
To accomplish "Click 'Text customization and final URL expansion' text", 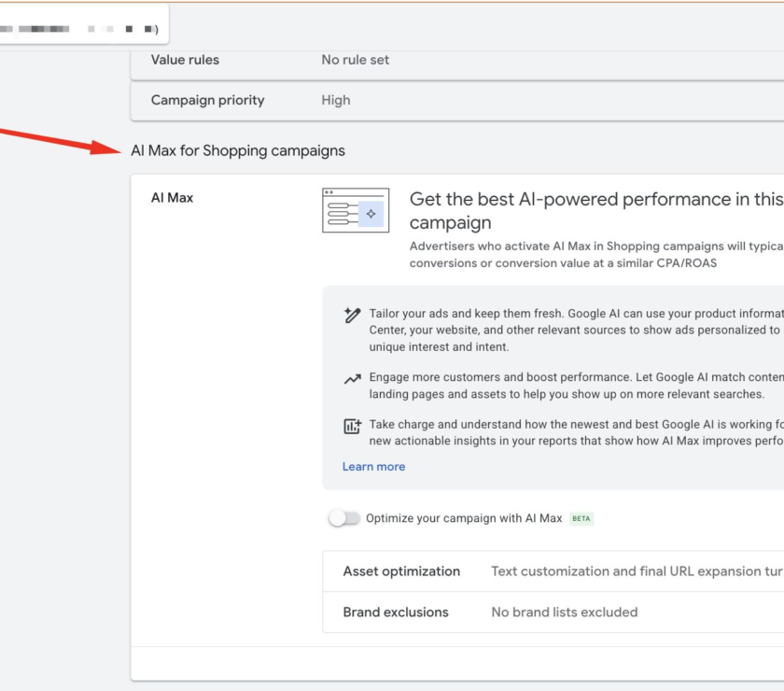I will pyautogui.click(x=637, y=571).
